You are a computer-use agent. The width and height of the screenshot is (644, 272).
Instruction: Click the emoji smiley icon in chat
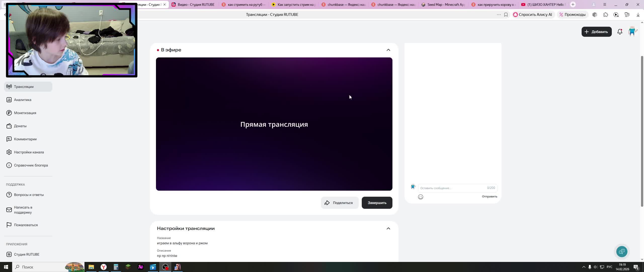pos(420,197)
